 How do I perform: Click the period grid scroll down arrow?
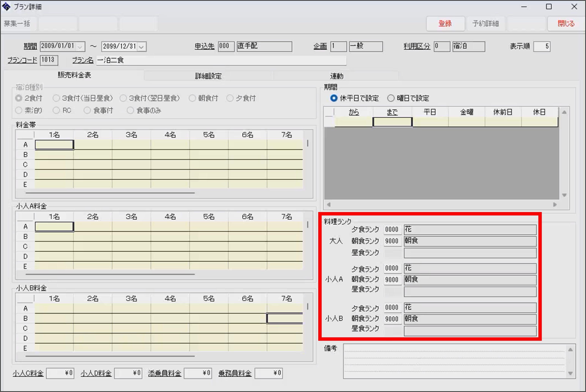[564, 195]
